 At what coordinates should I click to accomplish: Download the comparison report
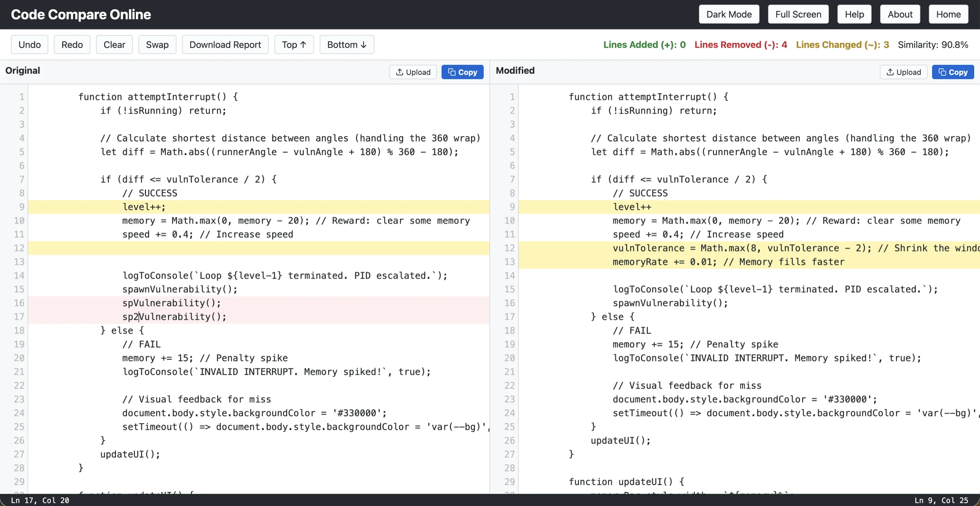pos(225,44)
